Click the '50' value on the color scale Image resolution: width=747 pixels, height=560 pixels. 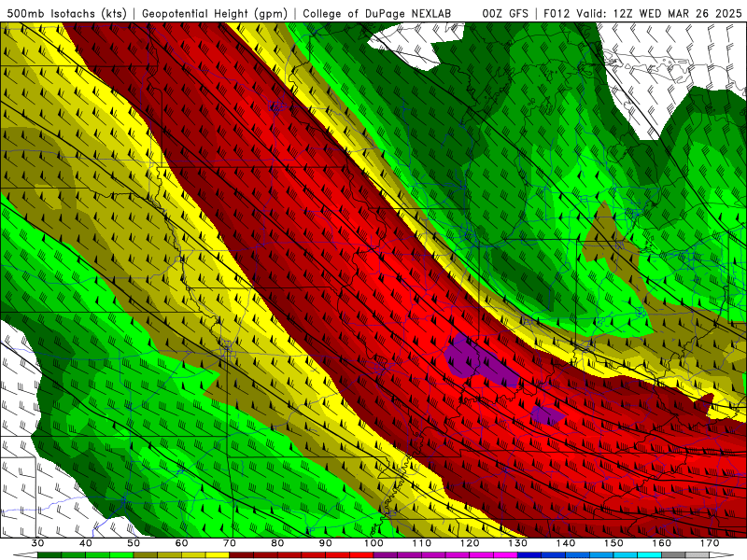134,543
